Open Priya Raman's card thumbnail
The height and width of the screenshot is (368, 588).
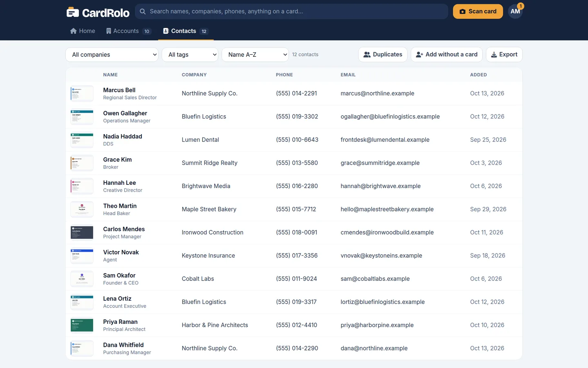[82, 325]
